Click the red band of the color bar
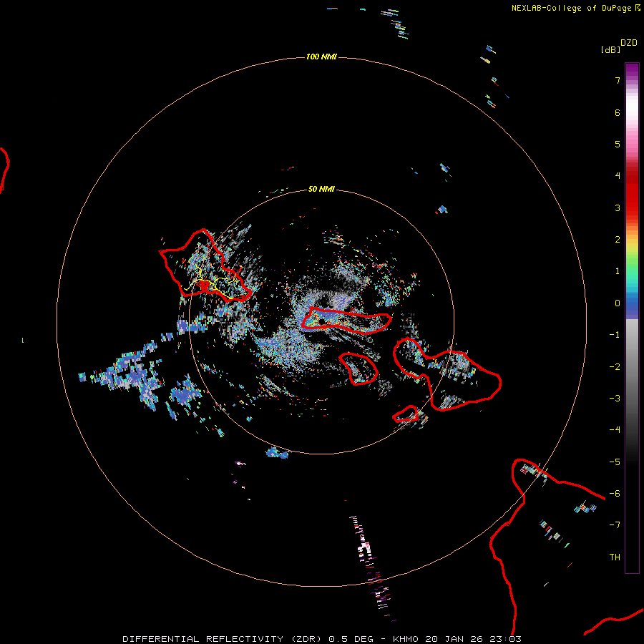The width and height of the screenshot is (644, 644). (632, 193)
